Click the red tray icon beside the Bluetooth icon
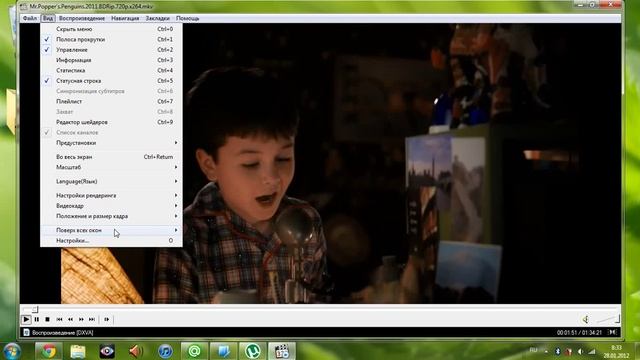The height and width of the screenshot is (360, 640). click(569, 351)
